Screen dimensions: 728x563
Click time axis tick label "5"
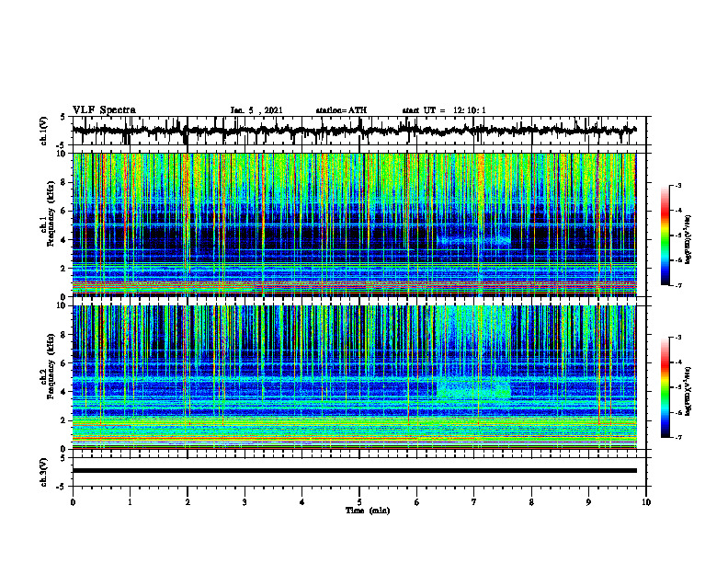(359, 502)
